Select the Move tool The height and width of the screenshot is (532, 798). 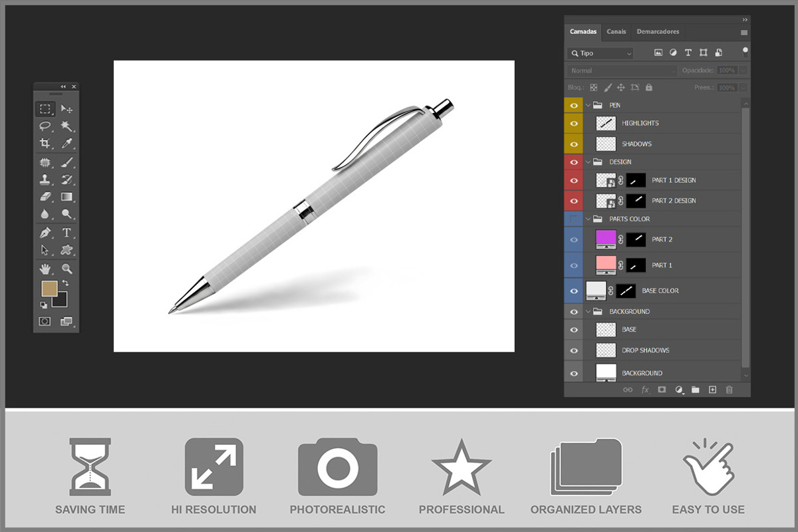point(66,109)
